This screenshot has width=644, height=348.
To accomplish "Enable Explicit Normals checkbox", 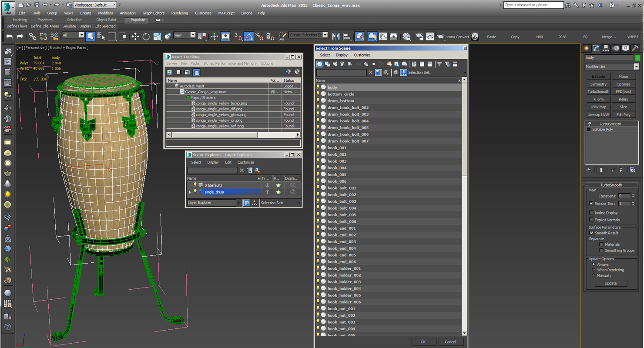I will click(591, 220).
